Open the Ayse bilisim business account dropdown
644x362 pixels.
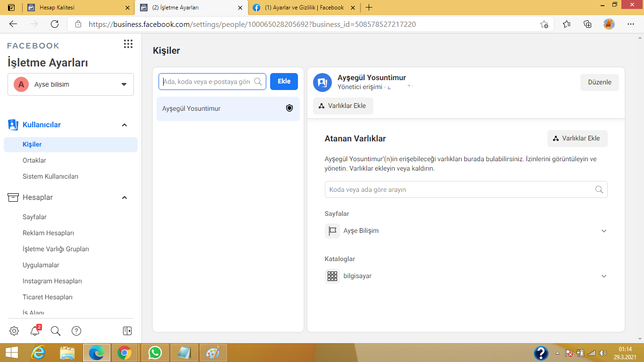[71, 84]
